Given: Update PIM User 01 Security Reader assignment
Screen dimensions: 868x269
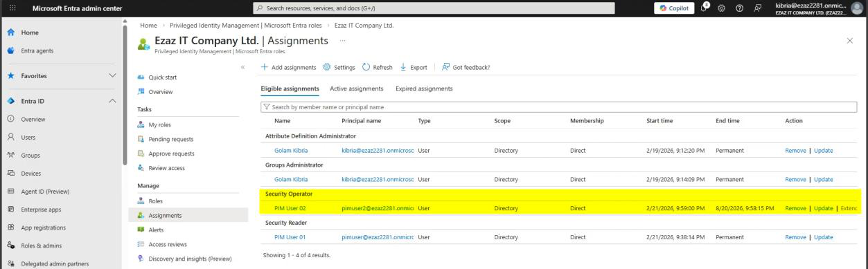Looking at the screenshot, I should (x=823, y=237).
